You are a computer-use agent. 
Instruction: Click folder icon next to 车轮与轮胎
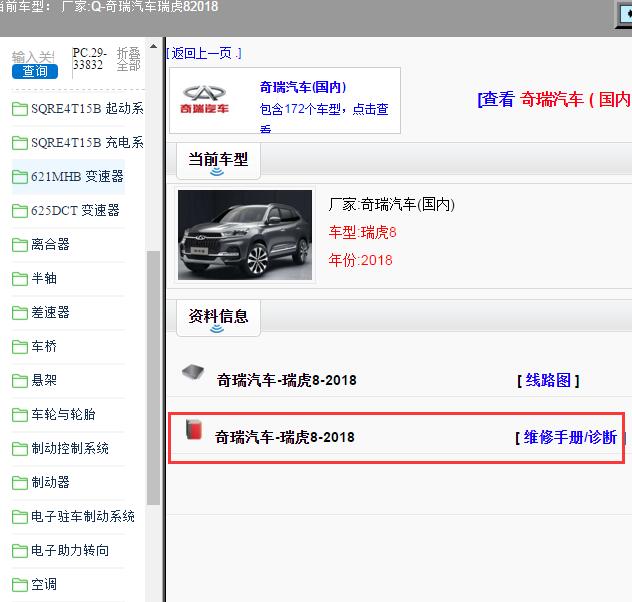pos(20,415)
